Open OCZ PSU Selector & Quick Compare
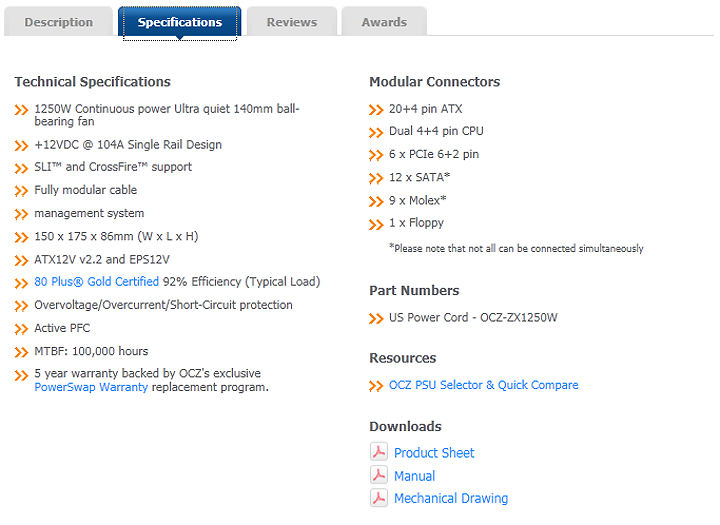This screenshot has width=720, height=525. (x=483, y=385)
